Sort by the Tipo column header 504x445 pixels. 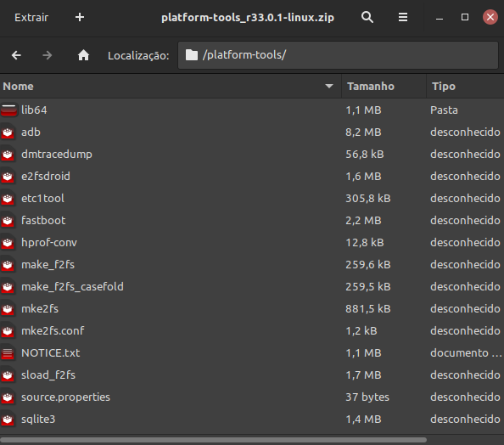click(465, 87)
